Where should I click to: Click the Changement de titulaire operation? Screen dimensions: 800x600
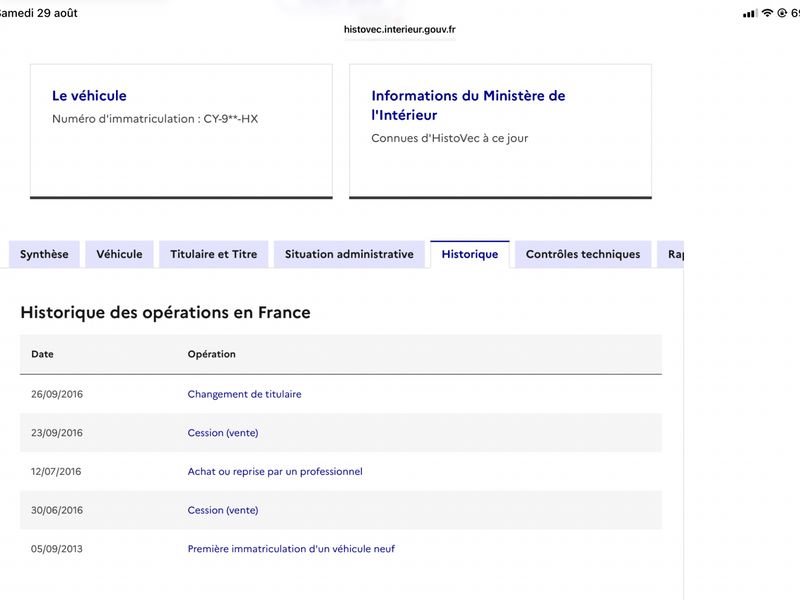(244, 394)
